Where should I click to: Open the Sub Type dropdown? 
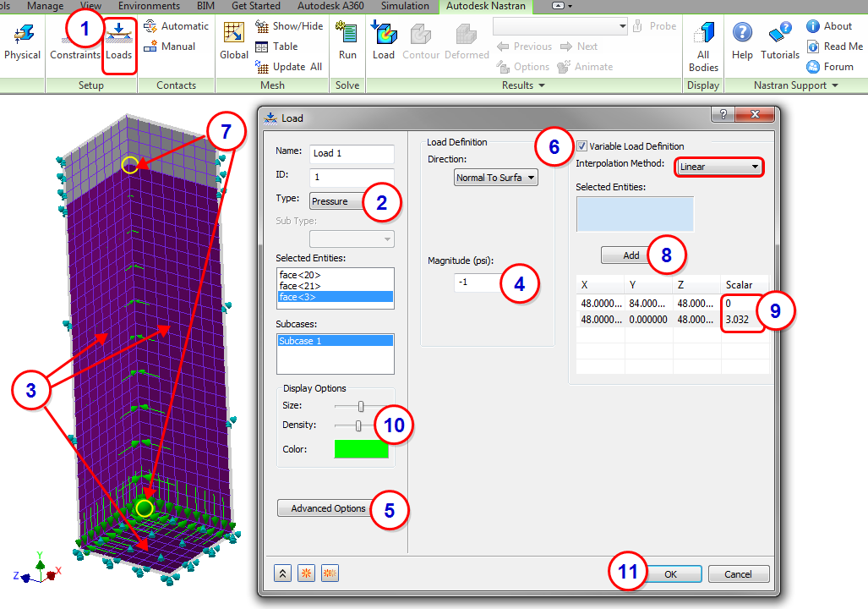(352, 239)
